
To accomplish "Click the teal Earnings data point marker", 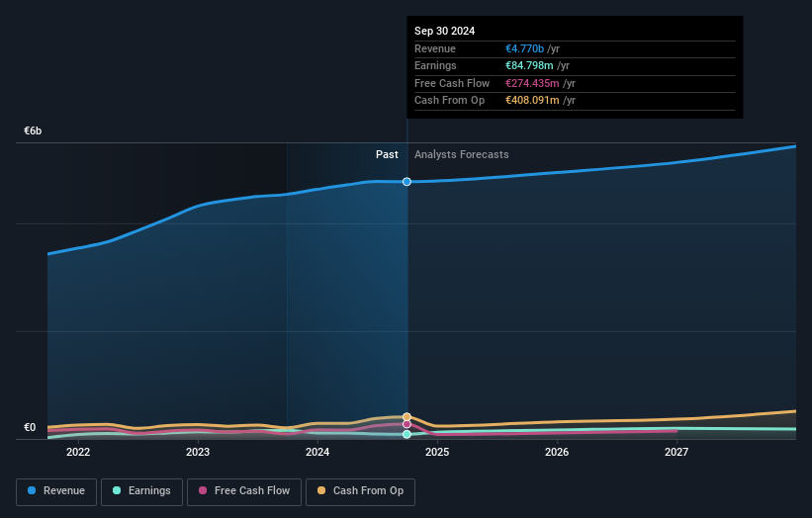I will click(x=407, y=434).
